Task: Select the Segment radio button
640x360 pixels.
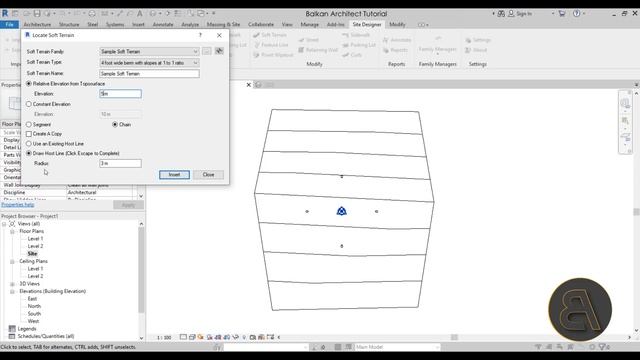Action: click(x=29, y=124)
